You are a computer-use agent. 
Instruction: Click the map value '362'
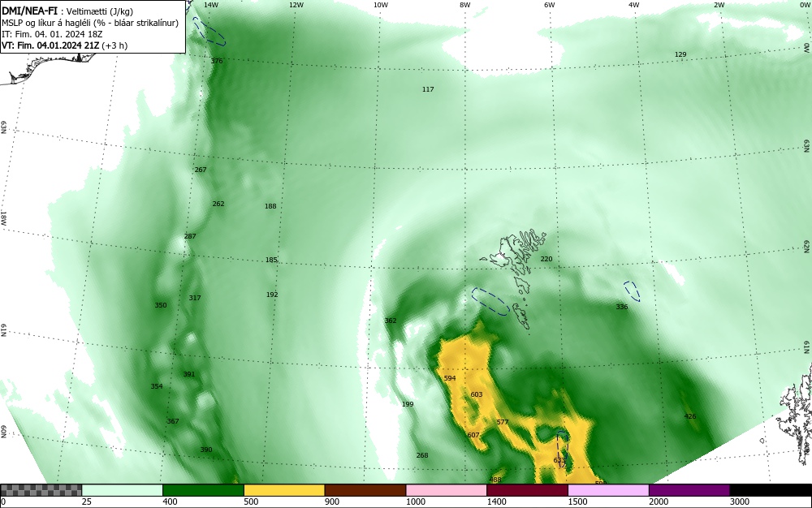tap(391, 321)
